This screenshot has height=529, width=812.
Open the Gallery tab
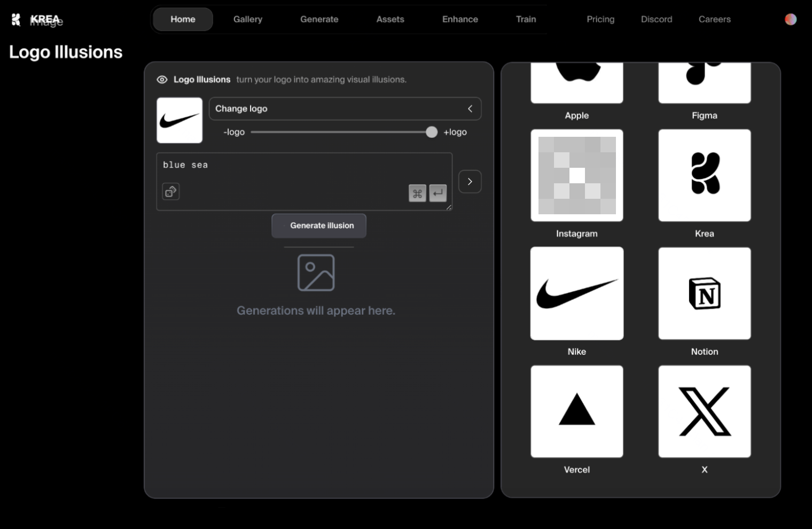(248, 19)
